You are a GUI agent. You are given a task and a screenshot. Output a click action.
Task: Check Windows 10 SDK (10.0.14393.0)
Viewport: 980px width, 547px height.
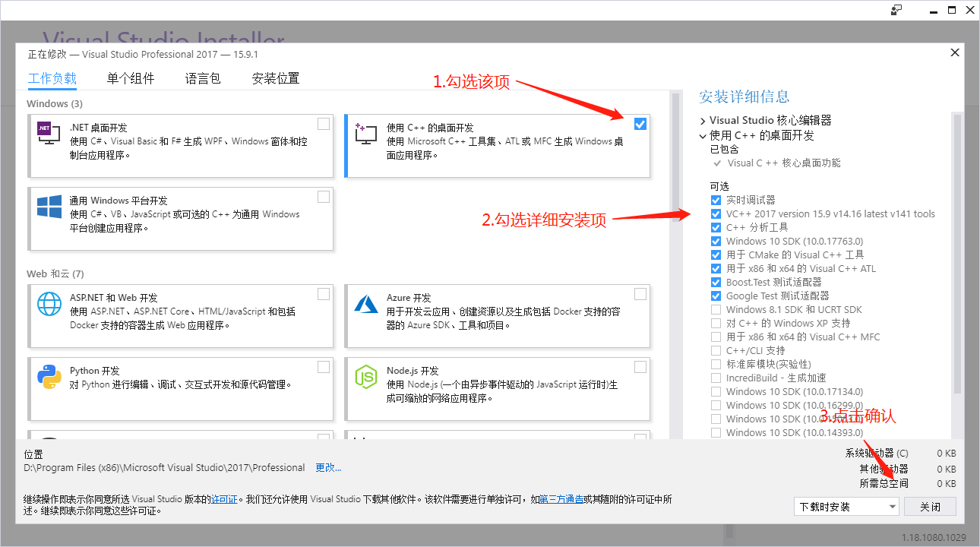pyautogui.click(x=716, y=433)
